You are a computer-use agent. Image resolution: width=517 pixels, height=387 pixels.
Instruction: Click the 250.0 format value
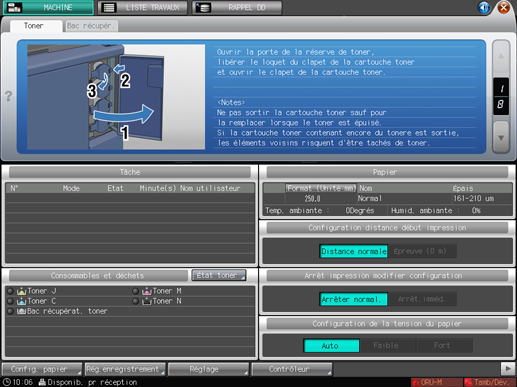[312, 199]
